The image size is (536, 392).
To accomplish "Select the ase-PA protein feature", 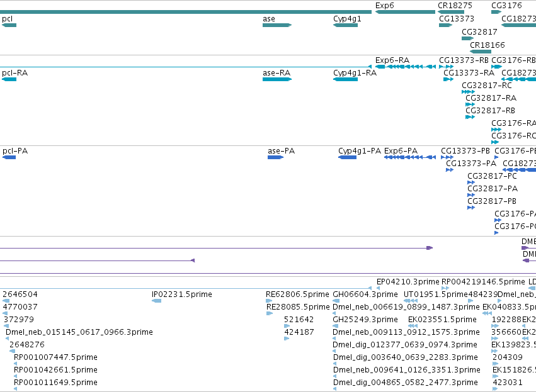I will tap(275, 157).
